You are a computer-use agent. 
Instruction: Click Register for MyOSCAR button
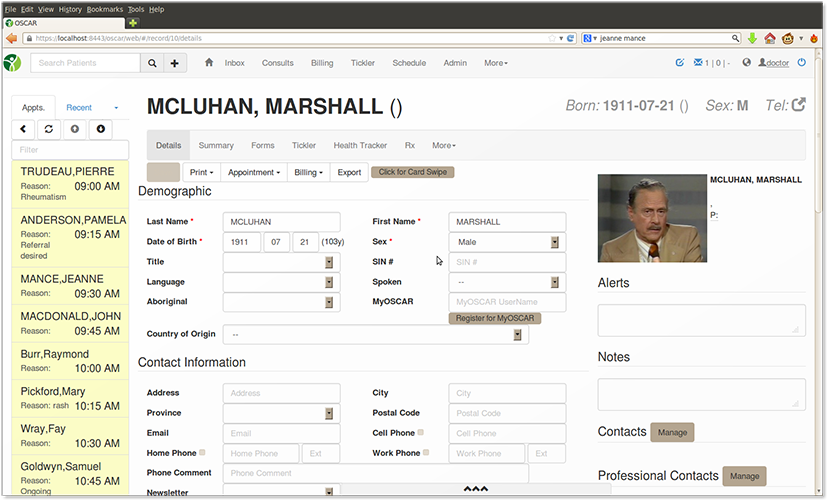[x=495, y=318]
